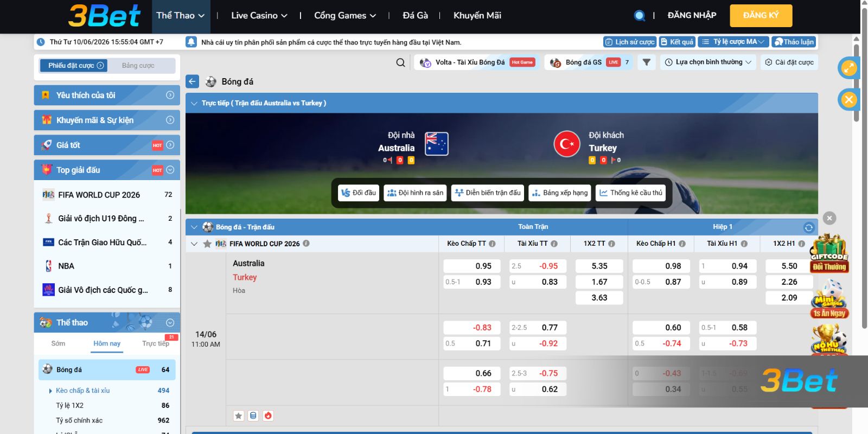This screenshot has height=434, width=868.
Task: Click the orange X round button
Action: click(x=849, y=99)
